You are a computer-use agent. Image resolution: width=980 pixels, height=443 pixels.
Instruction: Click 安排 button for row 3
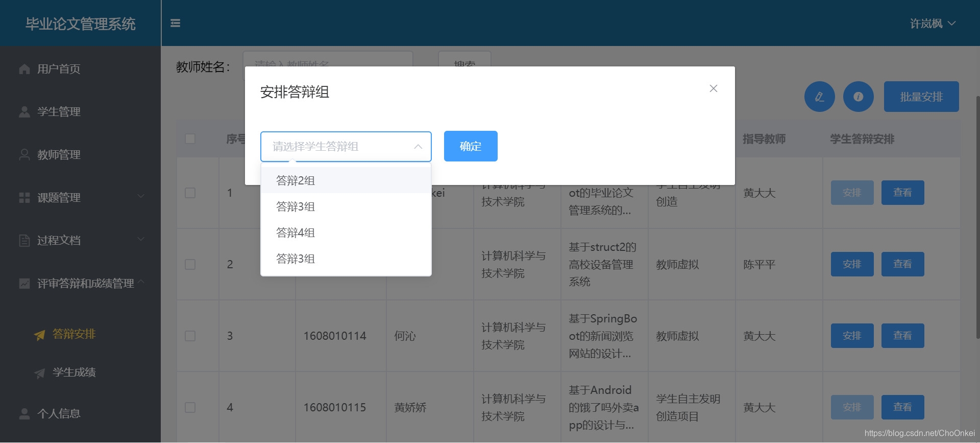(x=852, y=336)
